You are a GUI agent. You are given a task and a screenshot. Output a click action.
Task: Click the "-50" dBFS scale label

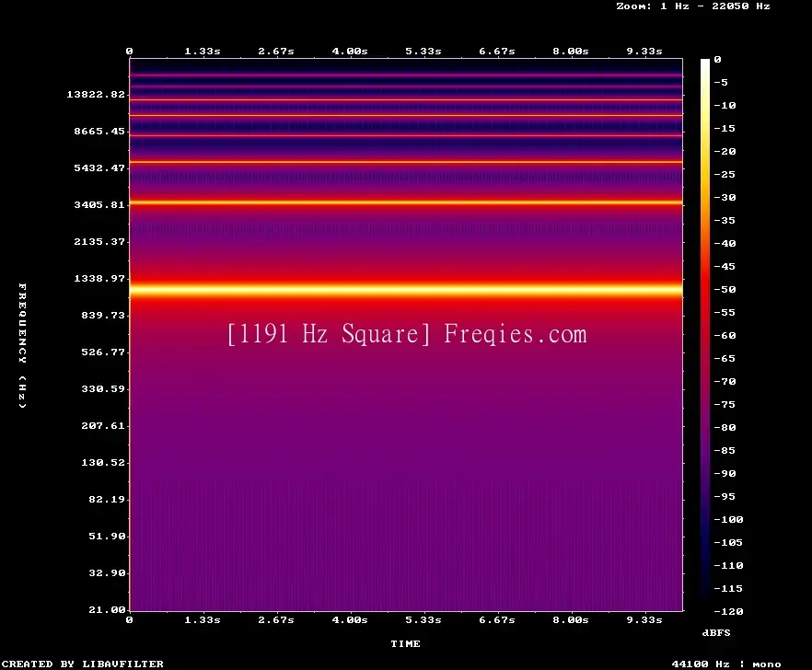725,289
